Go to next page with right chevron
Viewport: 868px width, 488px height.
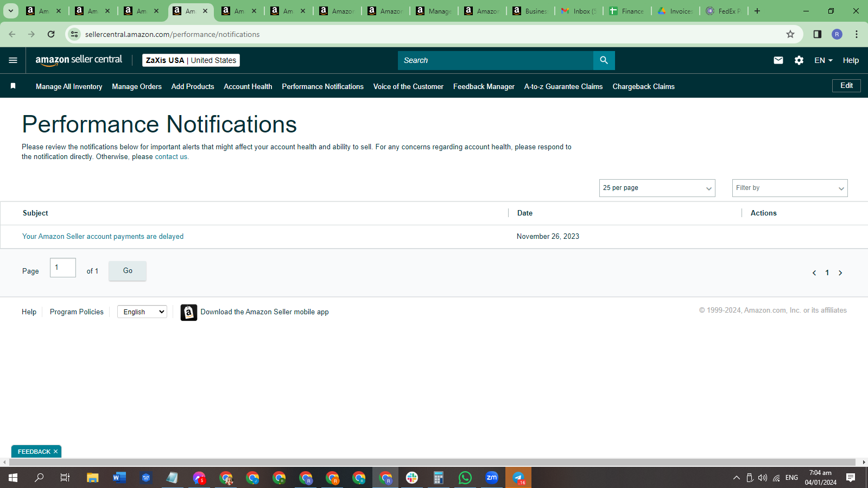pos(840,273)
